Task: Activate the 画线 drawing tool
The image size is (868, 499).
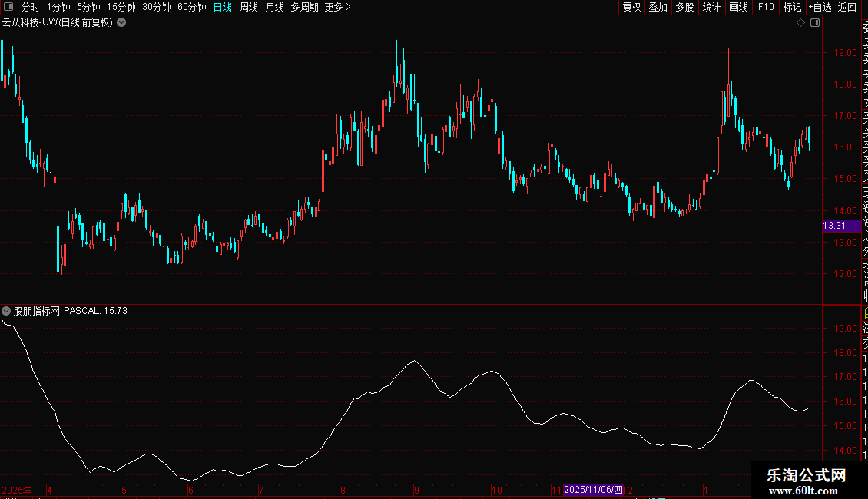Action: 738,7
